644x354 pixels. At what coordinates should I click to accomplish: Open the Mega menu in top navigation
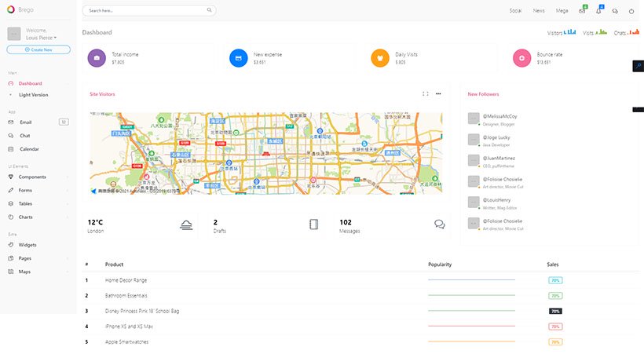(562, 11)
